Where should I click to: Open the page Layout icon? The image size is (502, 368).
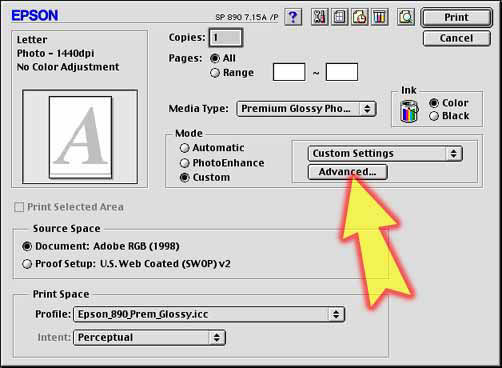click(x=340, y=17)
